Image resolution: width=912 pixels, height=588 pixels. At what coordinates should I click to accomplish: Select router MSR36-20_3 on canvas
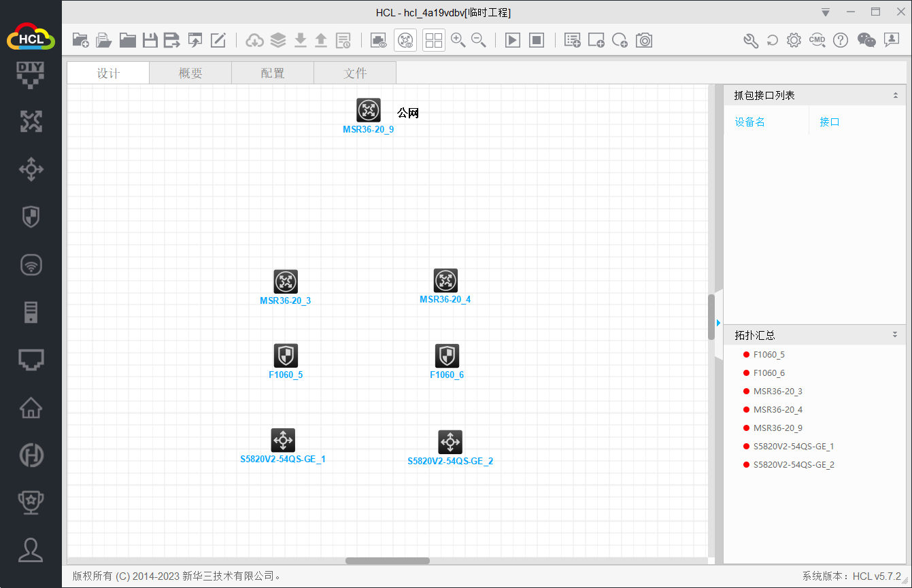click(286, 281)
